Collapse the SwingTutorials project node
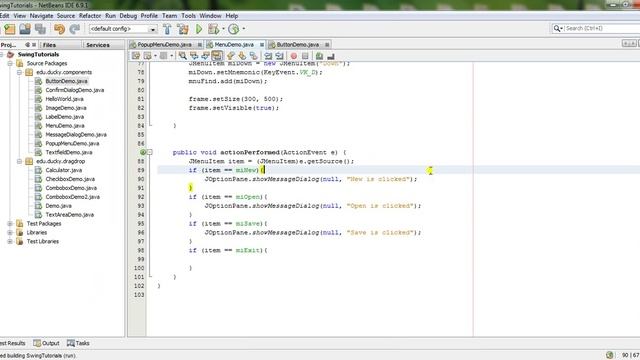The width and height of the screenshot is (640, 360). (1, 54)
